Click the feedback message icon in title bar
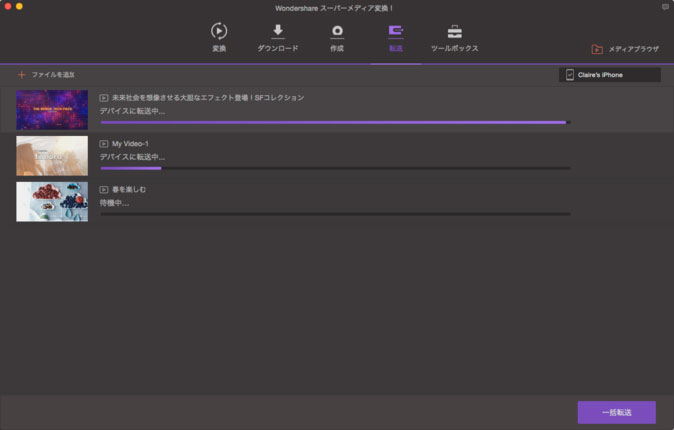 click(x=665, y=7)
